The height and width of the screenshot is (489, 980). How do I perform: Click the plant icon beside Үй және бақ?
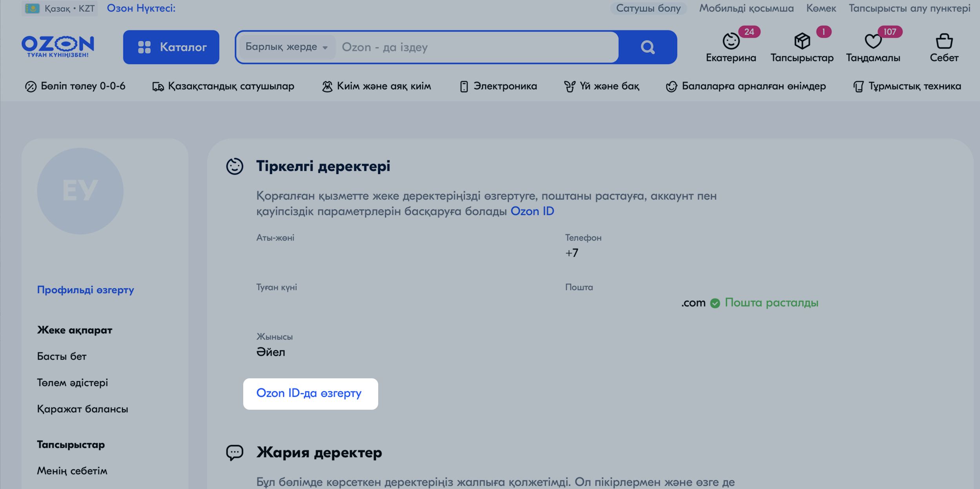pyautogui.click(x=570, y=86)
